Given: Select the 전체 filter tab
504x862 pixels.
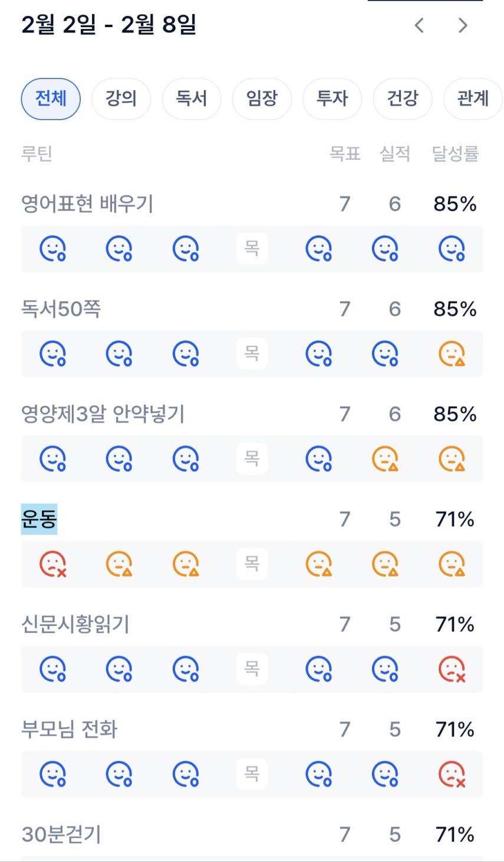Looking at the screenshot, I should pyautogui.click(x=51, y=99).
